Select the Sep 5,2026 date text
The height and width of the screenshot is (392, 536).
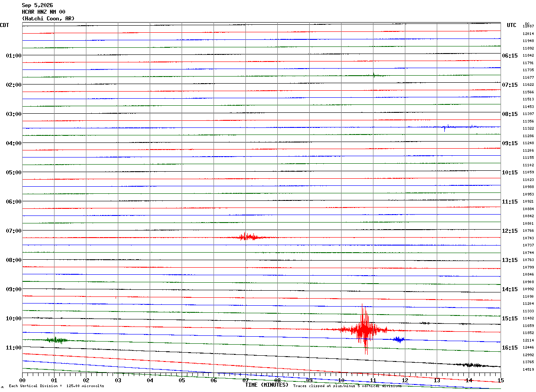(37, 5)
